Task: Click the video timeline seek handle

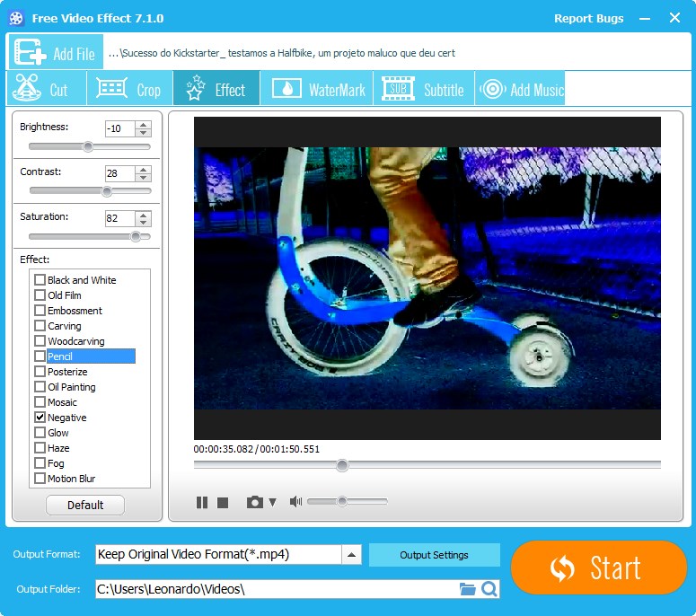Action: pos(342,465)
